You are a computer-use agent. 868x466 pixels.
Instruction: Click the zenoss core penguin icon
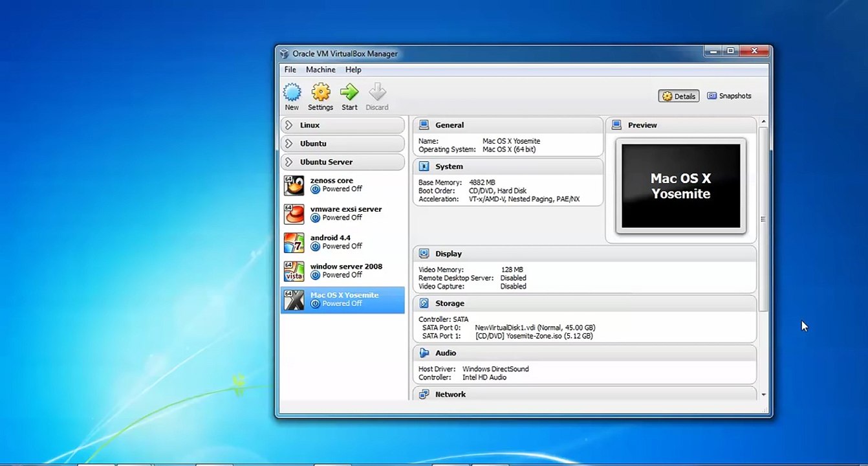click(x=294, y=186)
